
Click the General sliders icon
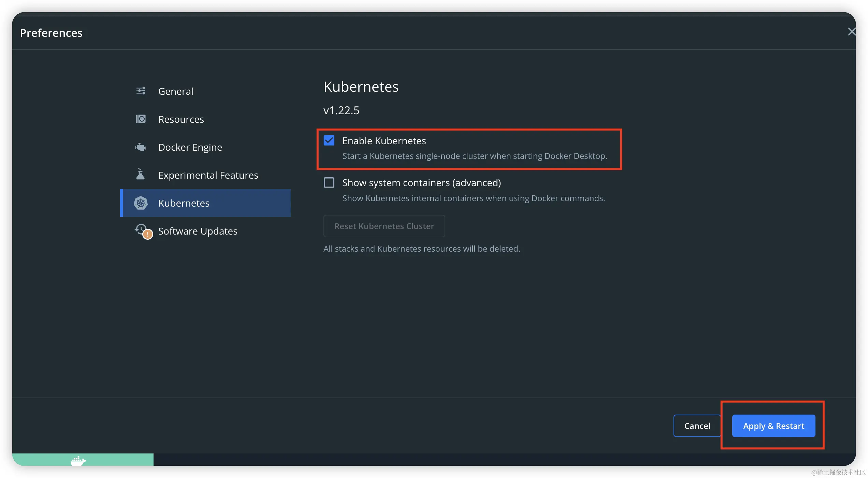pos(141,91)
